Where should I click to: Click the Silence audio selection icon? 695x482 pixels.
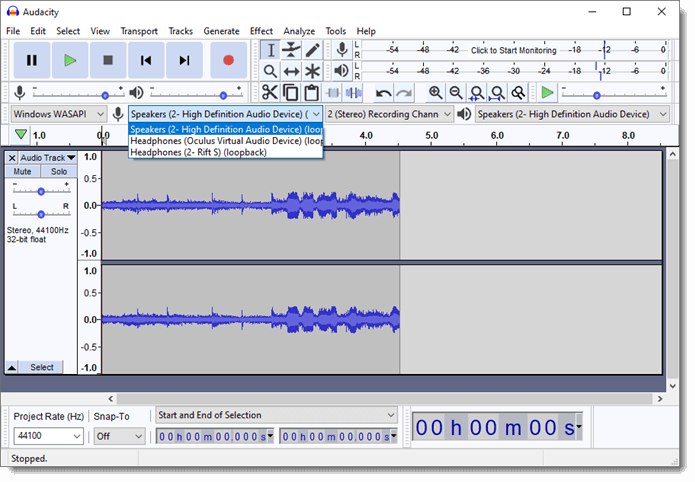pyautogui.click(x=353, y=93)
